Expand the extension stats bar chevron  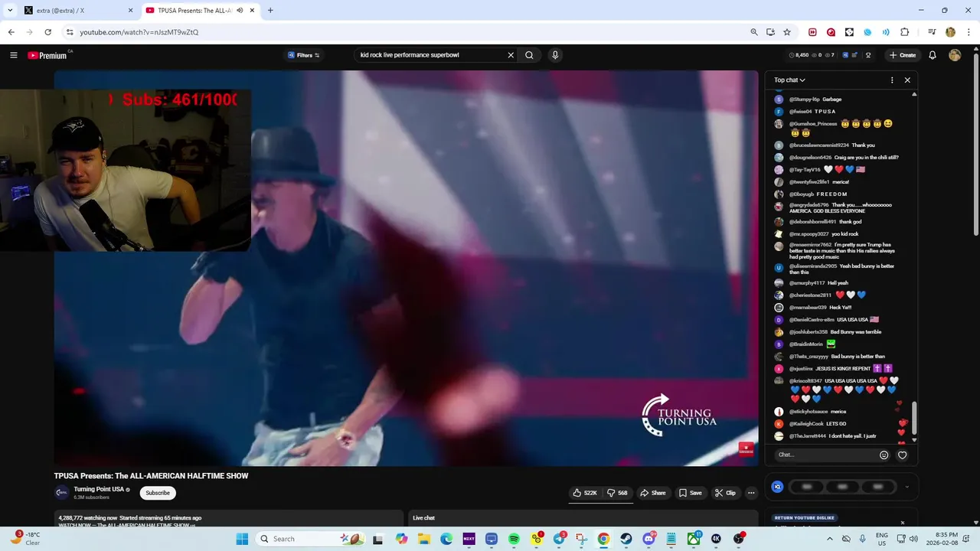(906, 487)
